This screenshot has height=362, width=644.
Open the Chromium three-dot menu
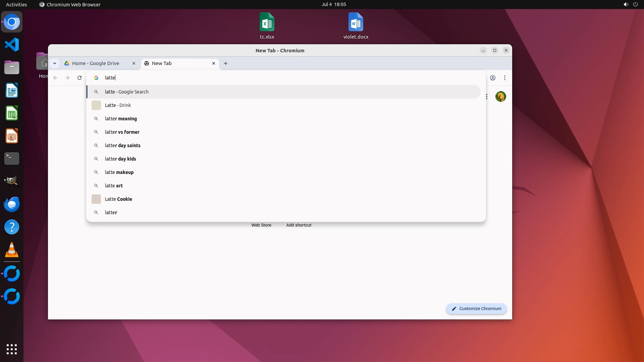[x=504, y=78]
